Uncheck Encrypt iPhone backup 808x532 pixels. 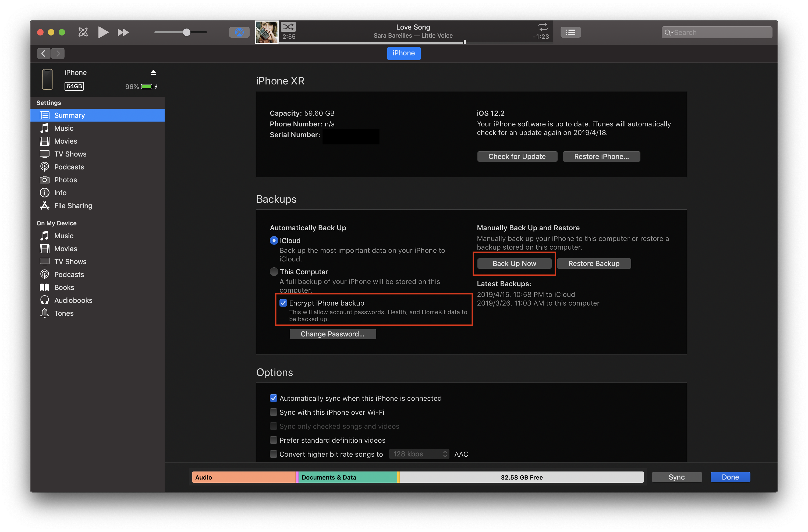[x=283, y=303]
